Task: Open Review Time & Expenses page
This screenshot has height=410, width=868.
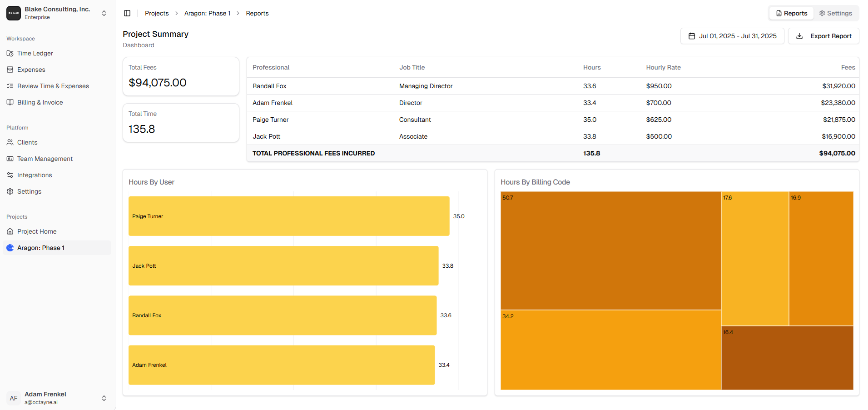Action: (x=53, y=86)
